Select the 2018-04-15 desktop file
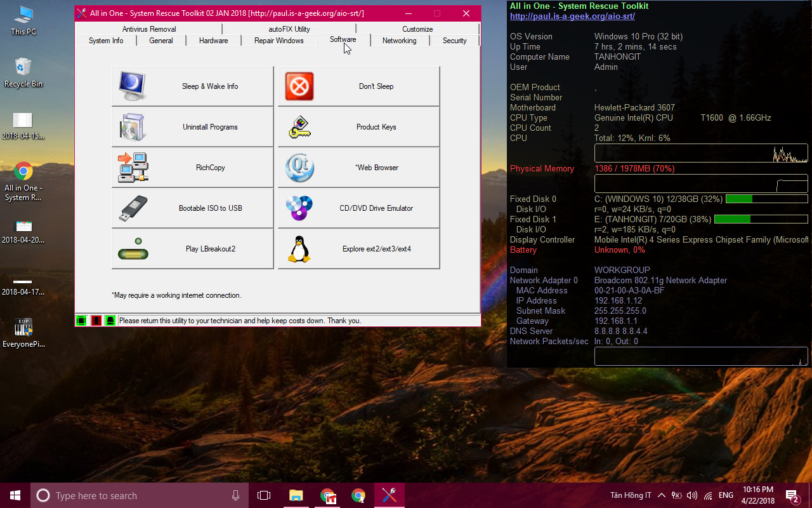The height and width of the screenshot is (508, 812). coord(23,126)
